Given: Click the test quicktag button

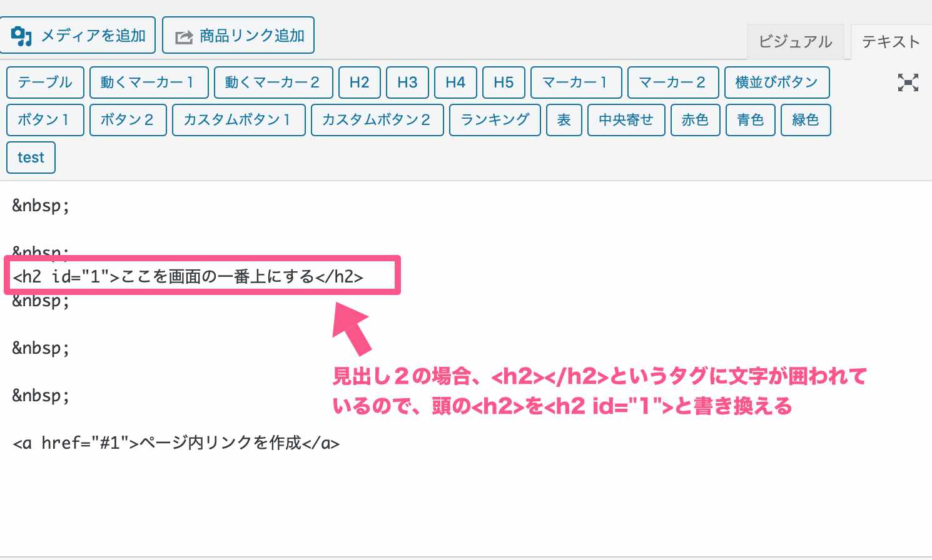Looking at the screenshot, I should [31, 157].
